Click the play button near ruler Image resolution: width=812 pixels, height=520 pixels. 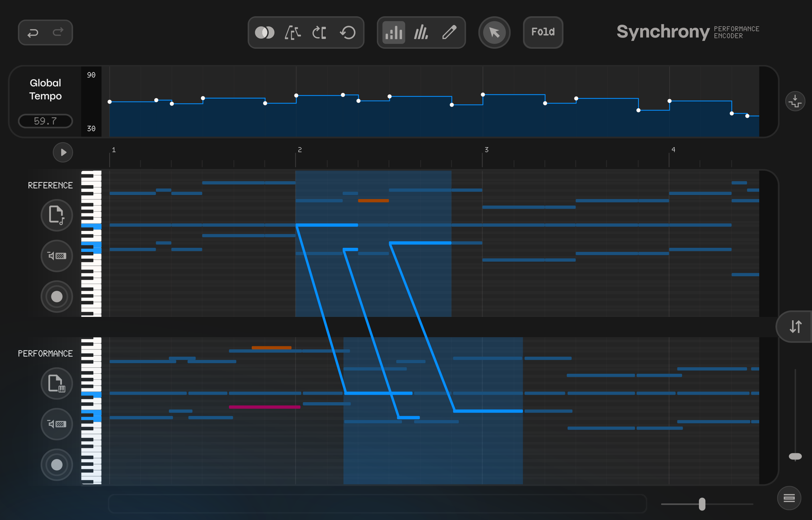[x=63, y=152]
